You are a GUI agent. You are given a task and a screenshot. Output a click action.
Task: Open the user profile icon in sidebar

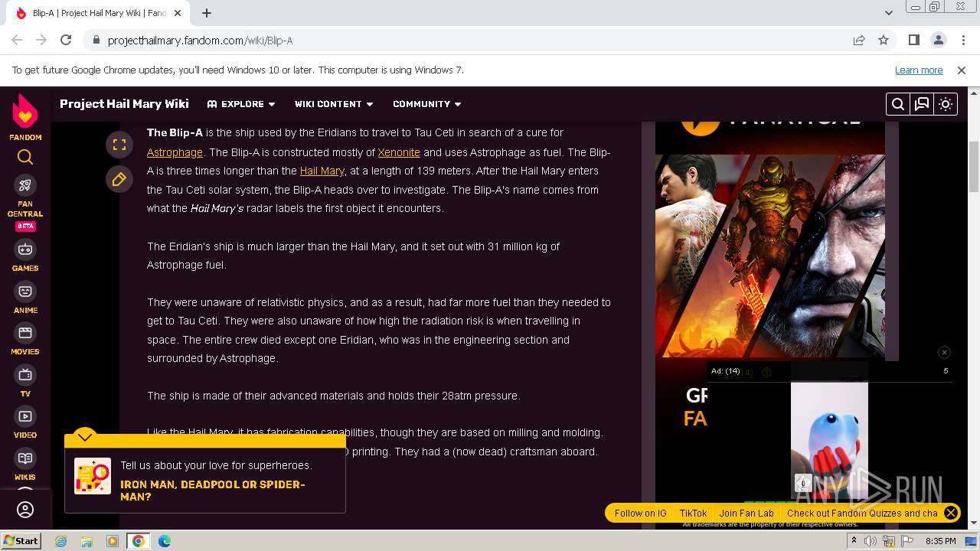point(25,510)
